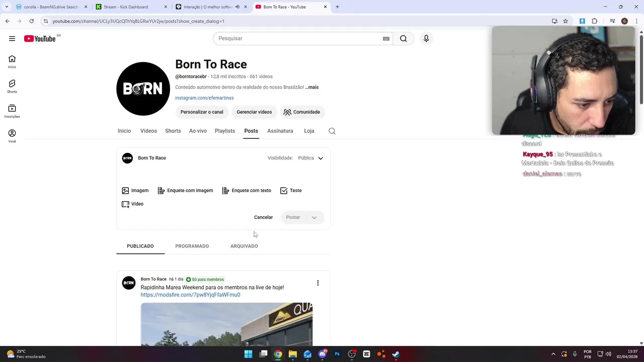Click the Postar button
Viewport: 644px width, 362px height.
pos(293,218)
